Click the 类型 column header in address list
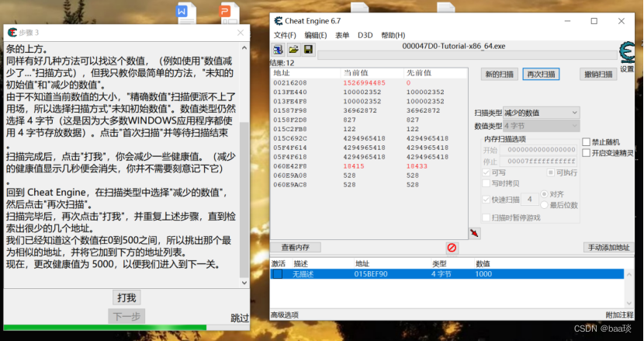644x341 pixels. (439, 263)
